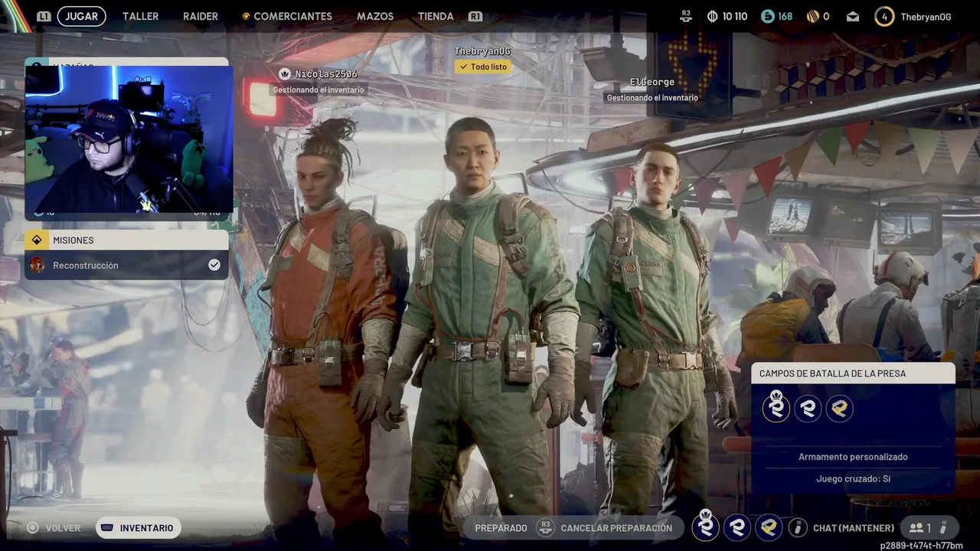
Task: Click the circle icon beside VOLVER
Action: (x=32, y=527)
